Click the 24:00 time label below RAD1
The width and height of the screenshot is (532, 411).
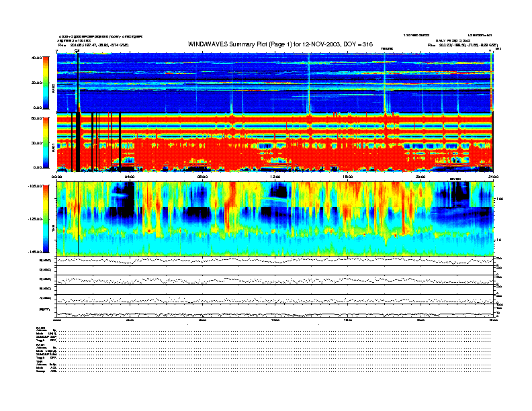[x=493, y=177]
